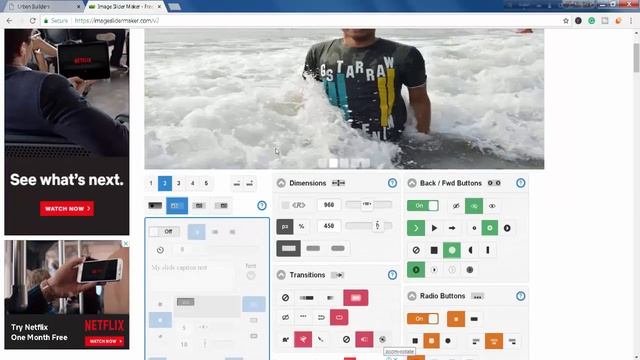Choose the first caption layout option

[155, 205]
